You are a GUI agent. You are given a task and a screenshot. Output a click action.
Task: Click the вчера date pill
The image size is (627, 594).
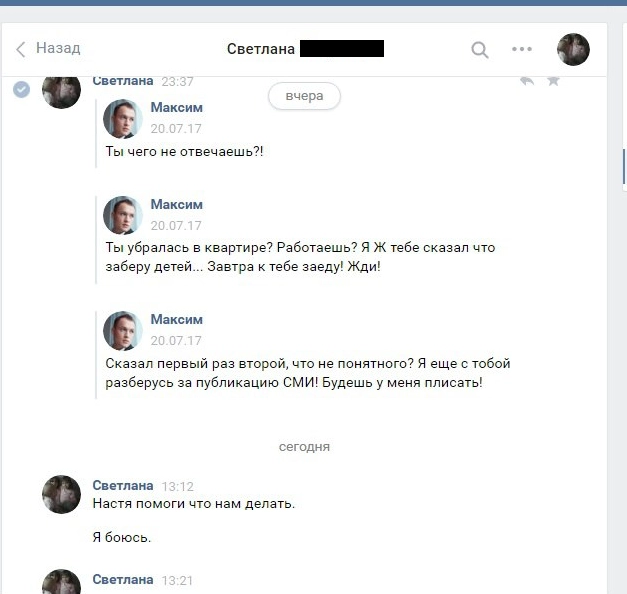point(304,96)
